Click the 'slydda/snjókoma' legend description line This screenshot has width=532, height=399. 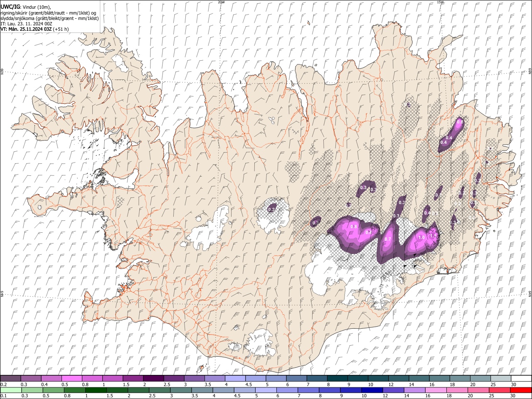(x=49, y=18)
